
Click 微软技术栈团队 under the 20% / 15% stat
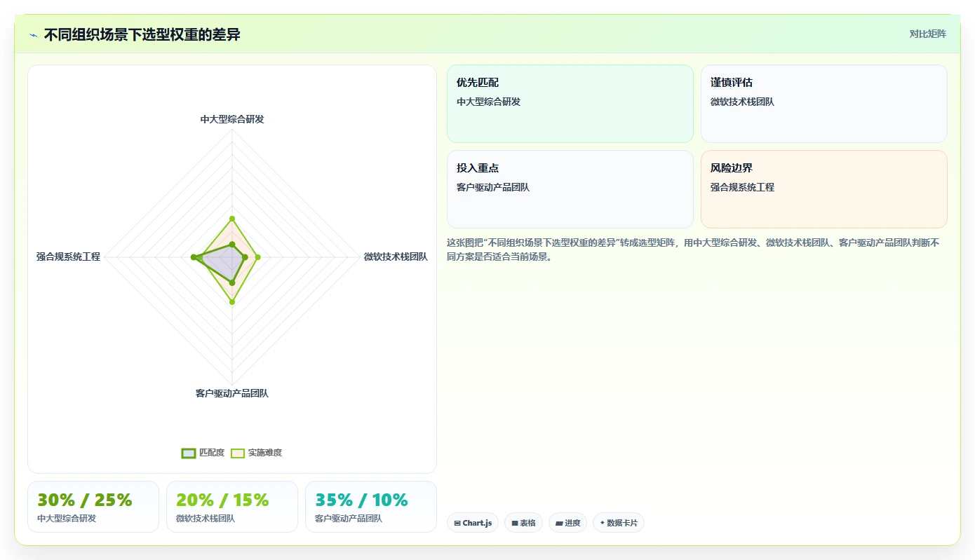[x=206, y=519]
